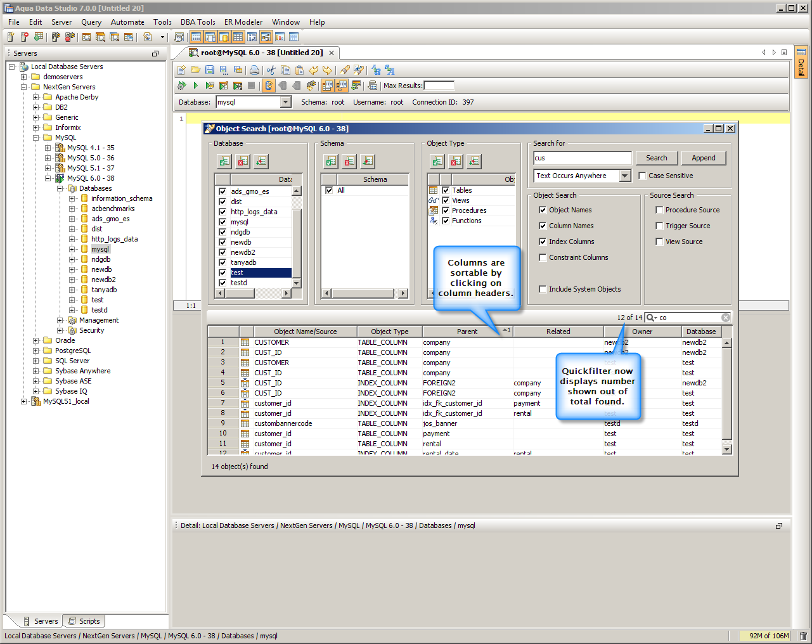Open the Text Occurs Anywhere dropdown
Image resolution: width=812 pixels, height=644 pixels.
[625, 176]
